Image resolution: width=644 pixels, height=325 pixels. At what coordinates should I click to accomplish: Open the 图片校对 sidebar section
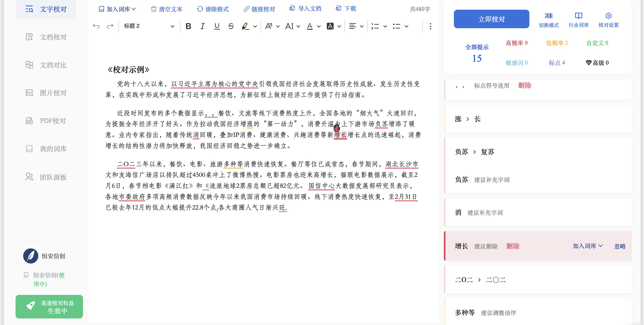pos(46,93)
